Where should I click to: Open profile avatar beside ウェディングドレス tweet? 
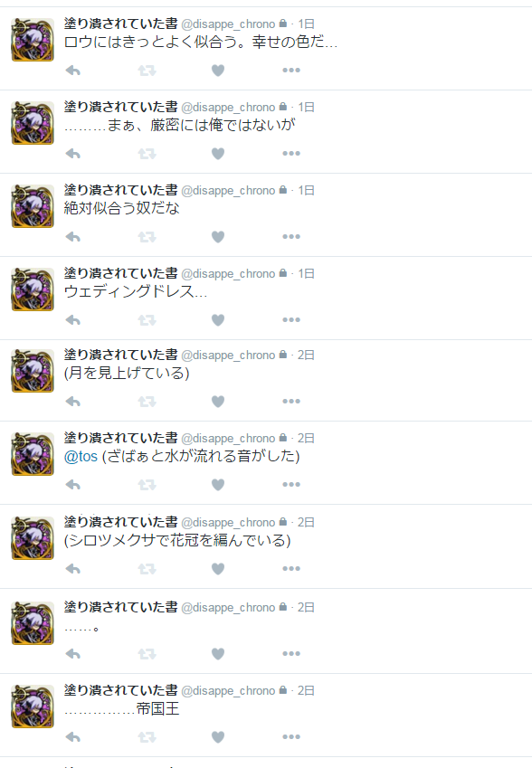pyautogui.click(x=33, y=289)
